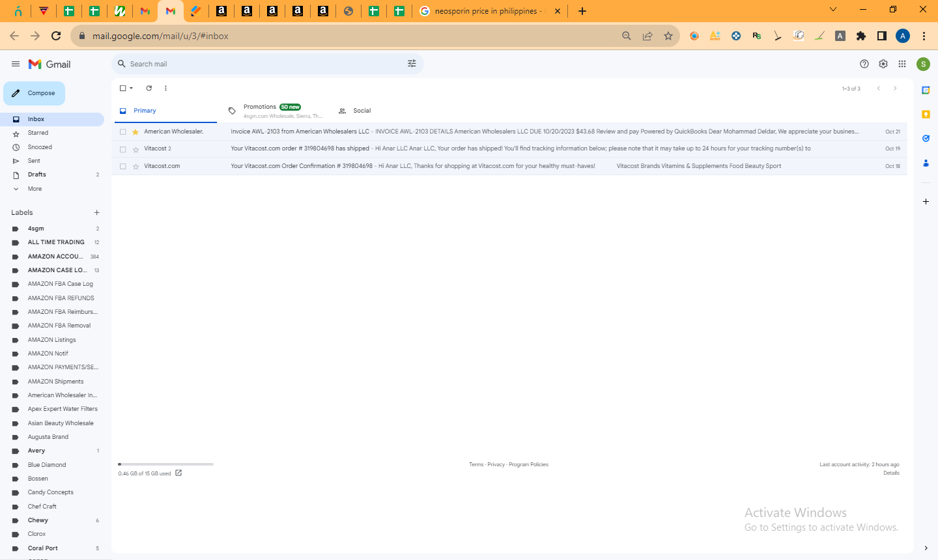Click the storage usage progress bar
This screenshot has height=560, width=938.
click(166, 464)
